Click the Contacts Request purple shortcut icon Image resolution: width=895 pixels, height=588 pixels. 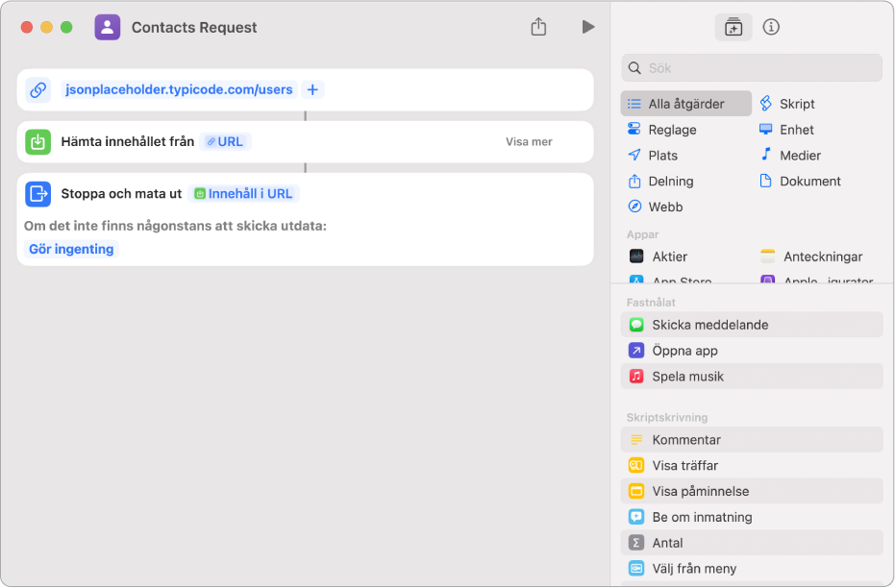[108, 27]
